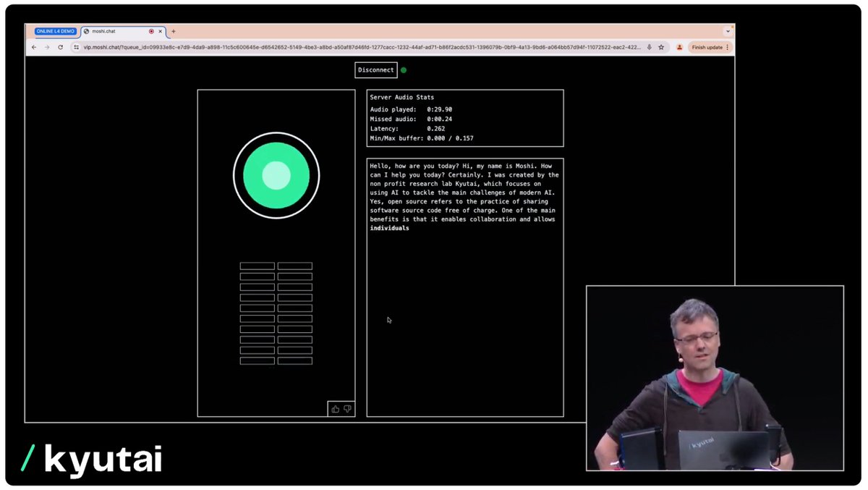Click the thumbs down feedback icon
This screenshot has width=868, height=490.
347,409
